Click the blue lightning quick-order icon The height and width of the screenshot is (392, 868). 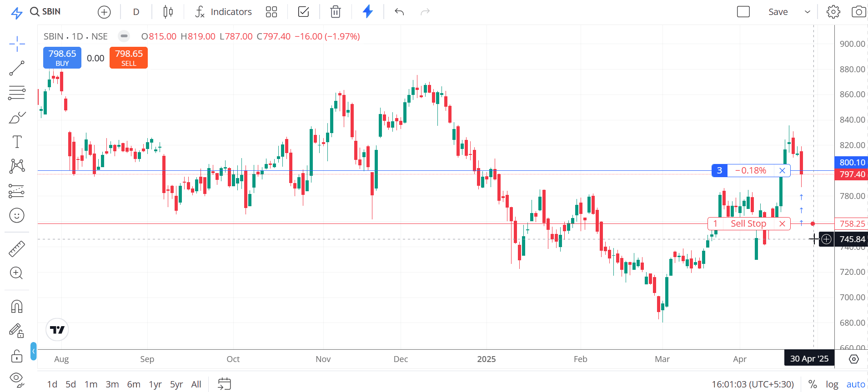pos(368,12)
